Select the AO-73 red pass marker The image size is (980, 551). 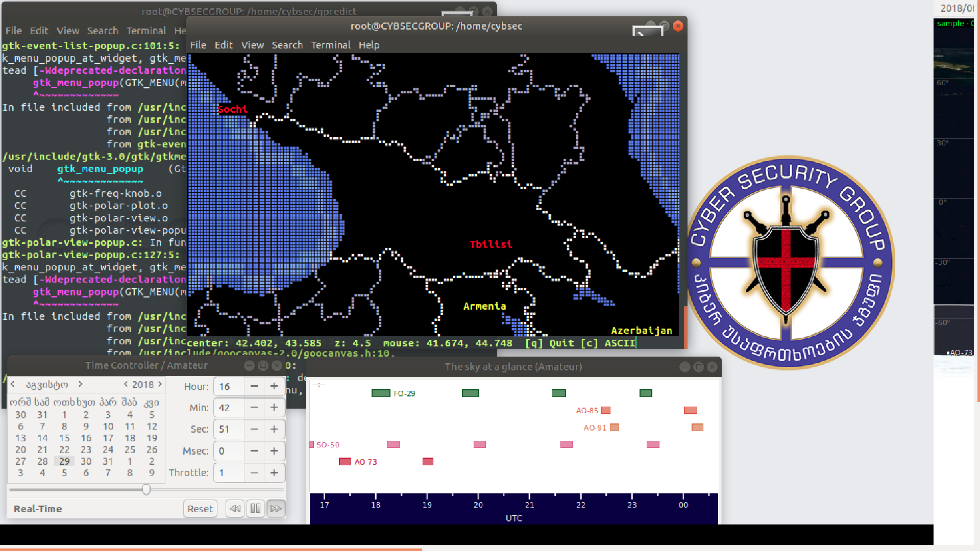[345, 462]
